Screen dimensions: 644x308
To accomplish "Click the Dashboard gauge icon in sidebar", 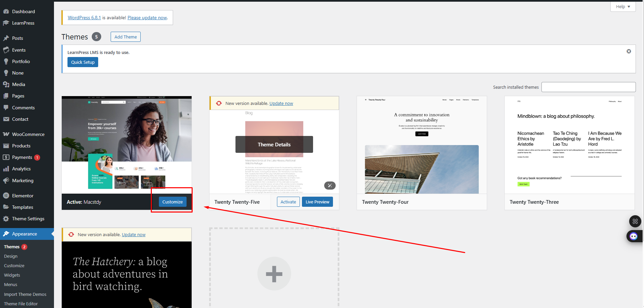I will (x=6, y=11).
